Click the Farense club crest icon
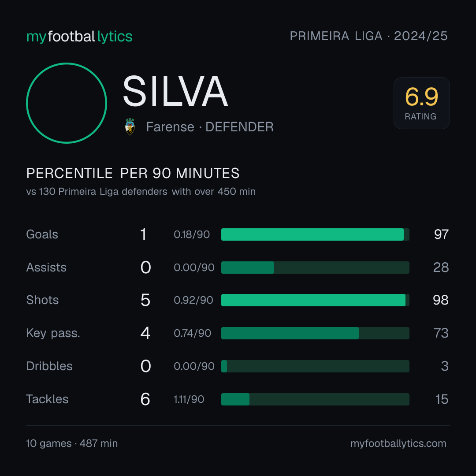Screen dimensions: 476x476 [130, 126]
